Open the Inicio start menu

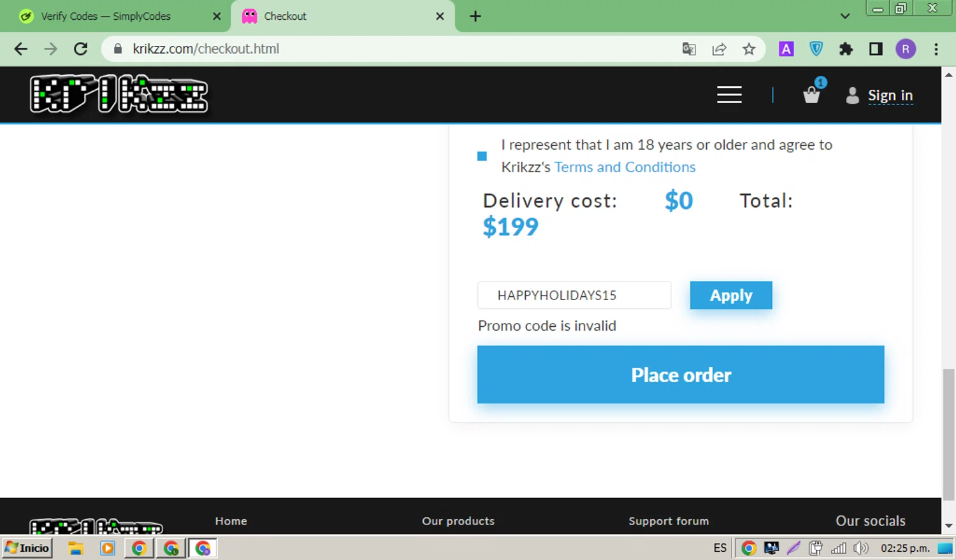[27, 548]
